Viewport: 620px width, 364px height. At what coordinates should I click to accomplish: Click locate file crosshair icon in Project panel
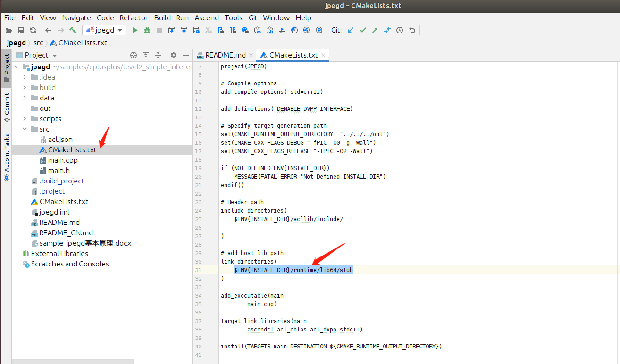tap(134, 55)
